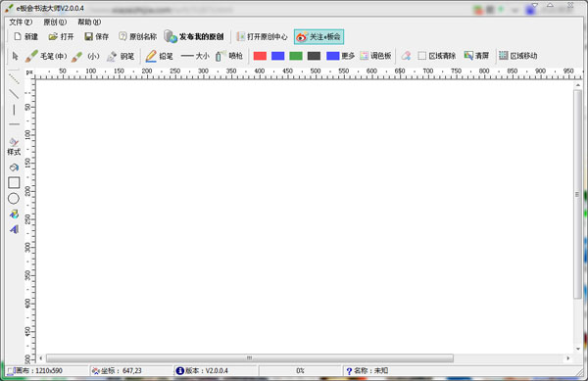Select the 钢笔 pen tool

[121, 56]
